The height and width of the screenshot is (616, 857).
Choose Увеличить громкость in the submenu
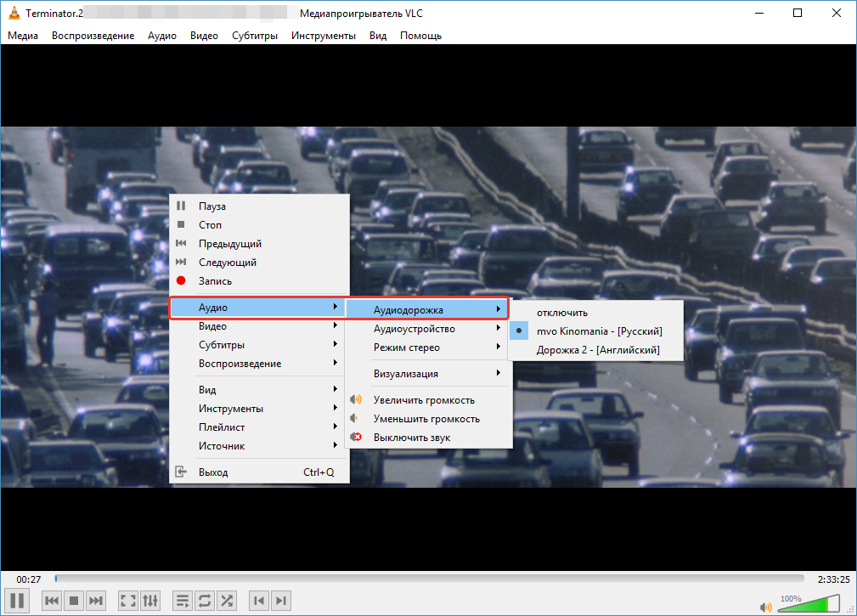point(424,400)
